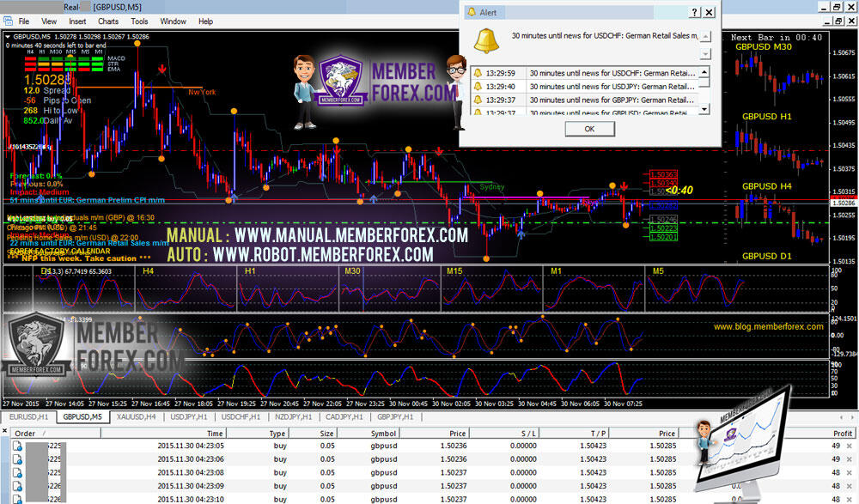Image resolution: width=859 pixels, height=504 pixels.
Task: Click the question mark help button in Alert
Action: (694, 12)
